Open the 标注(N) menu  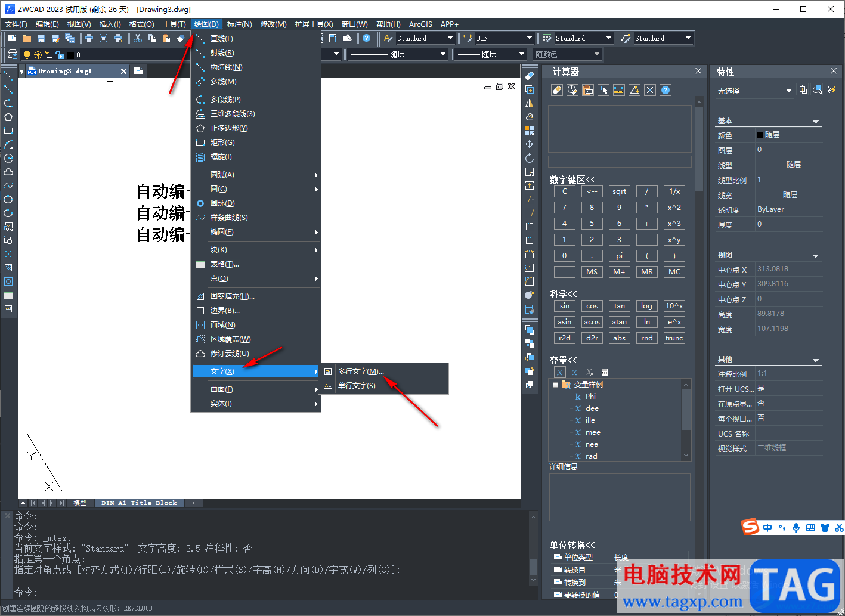[x=240, y=24]
